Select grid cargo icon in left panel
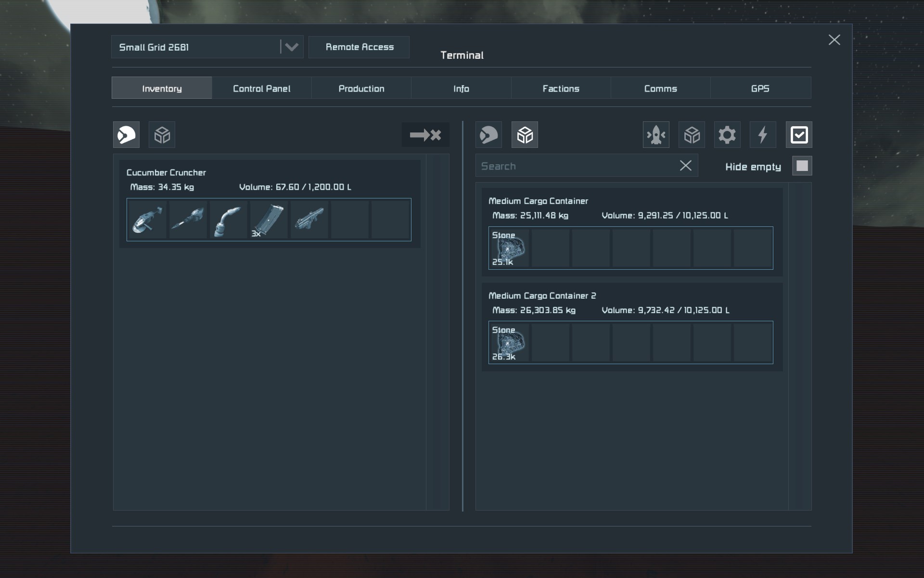Screen dimensions: 924x578 tap(162, 134)
